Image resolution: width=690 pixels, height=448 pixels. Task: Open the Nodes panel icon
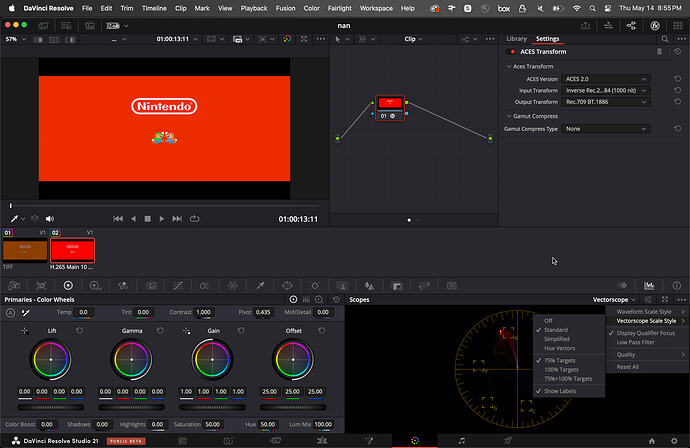[x=631, y=26]
